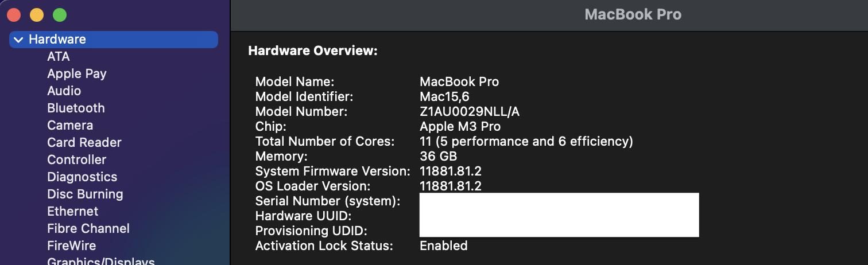Image resolution: width=868 pixels, height=265 pixels.
Task: Select Fibre Channel in the sidebar
Action: pyautogui.click(x=88, y=228)
